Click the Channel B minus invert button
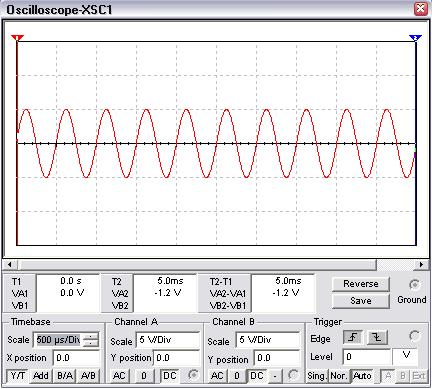 275,376
